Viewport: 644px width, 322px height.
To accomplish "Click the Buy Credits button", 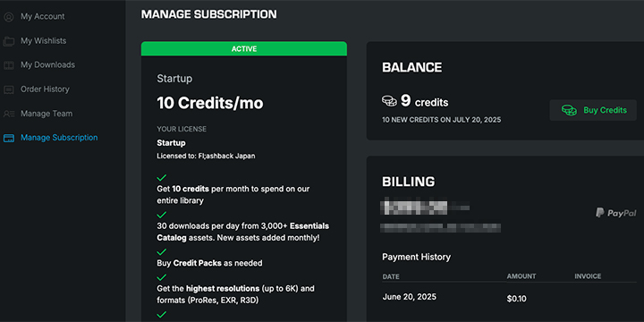I will pos(593,110).
